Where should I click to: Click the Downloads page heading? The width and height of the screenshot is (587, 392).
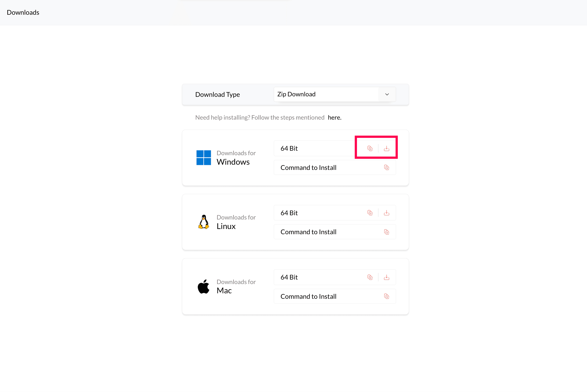(x=23, y=13)
